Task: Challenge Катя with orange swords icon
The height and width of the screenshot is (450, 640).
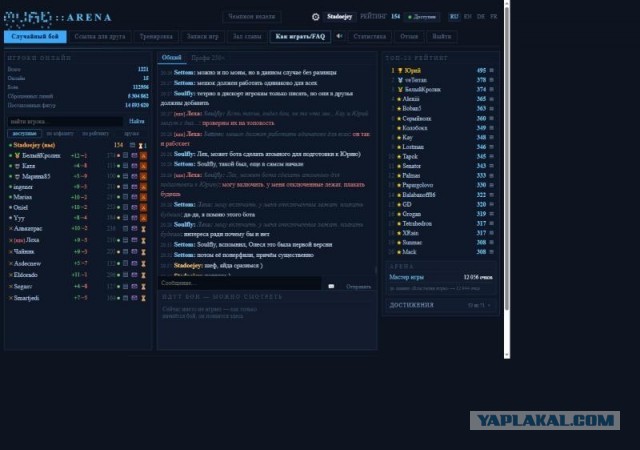Action: (143, 166)
